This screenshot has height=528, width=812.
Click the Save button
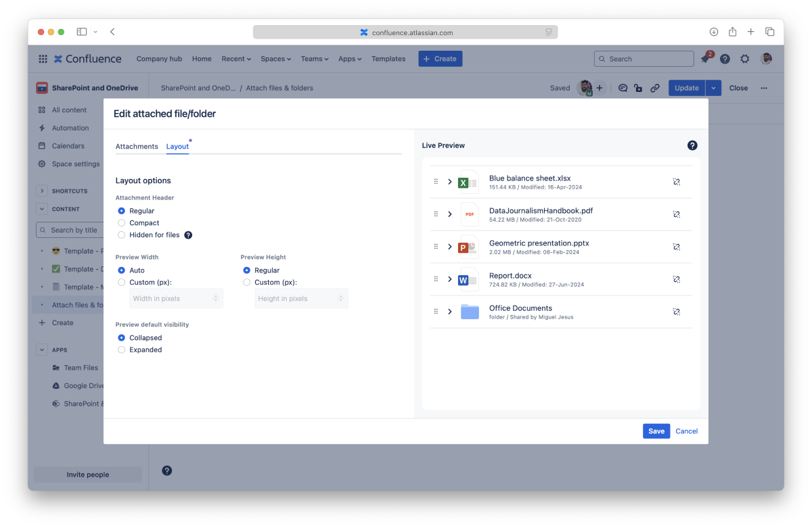tap(656, 431)
